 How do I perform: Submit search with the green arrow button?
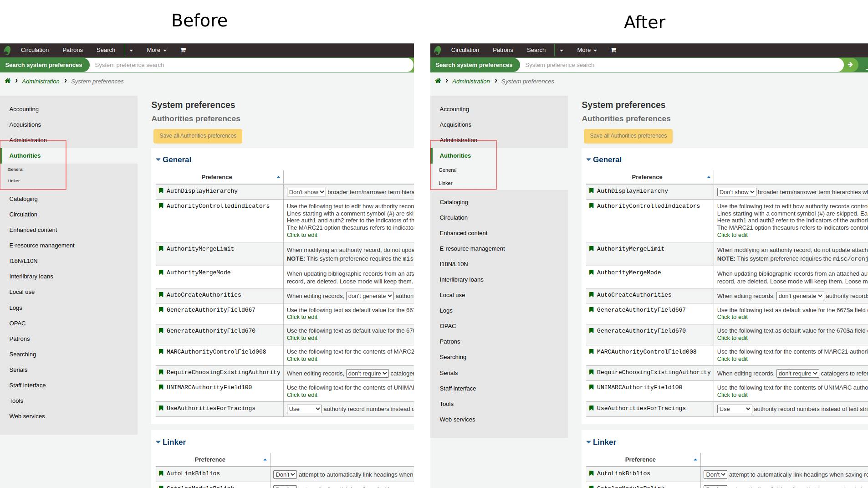[x=850, y=65]
